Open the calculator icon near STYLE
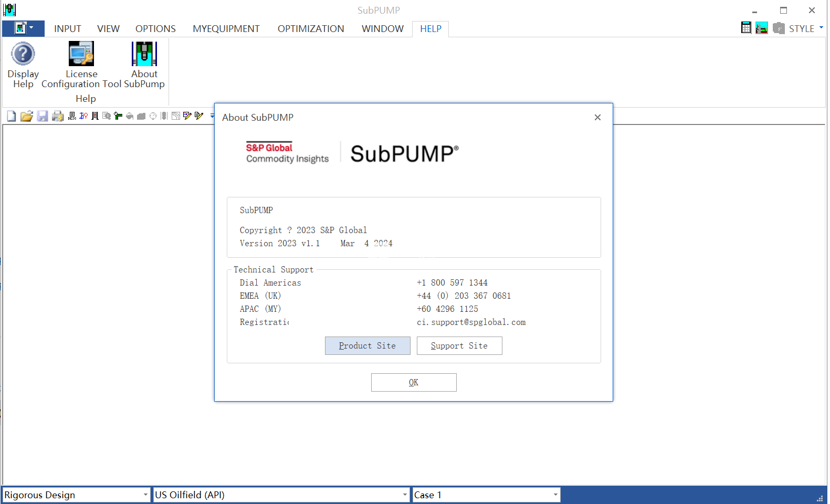 click(x=746, y=28)
